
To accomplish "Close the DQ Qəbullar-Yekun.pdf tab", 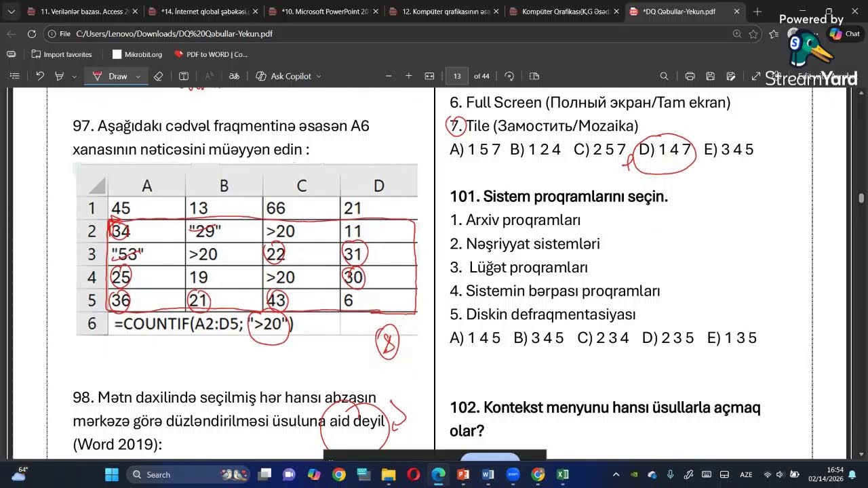I will coord(736,12).
